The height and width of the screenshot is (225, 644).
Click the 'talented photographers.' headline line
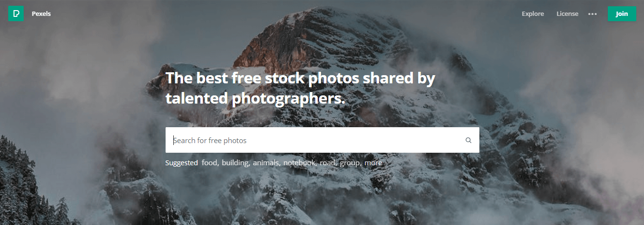click(256, 98)
